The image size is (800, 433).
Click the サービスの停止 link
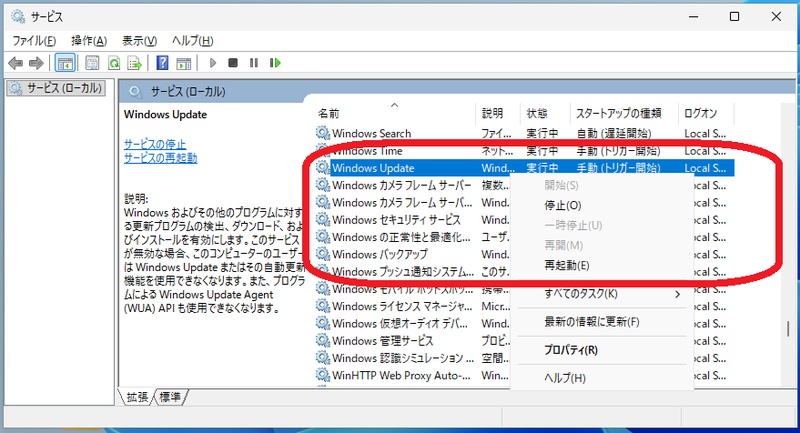pos(155,144)
